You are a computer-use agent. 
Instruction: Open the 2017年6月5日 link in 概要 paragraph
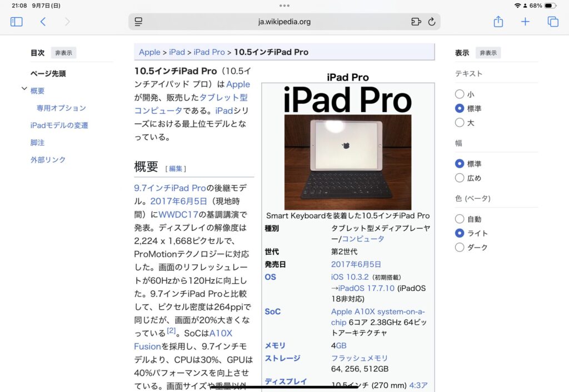click(x=178, y=201)
